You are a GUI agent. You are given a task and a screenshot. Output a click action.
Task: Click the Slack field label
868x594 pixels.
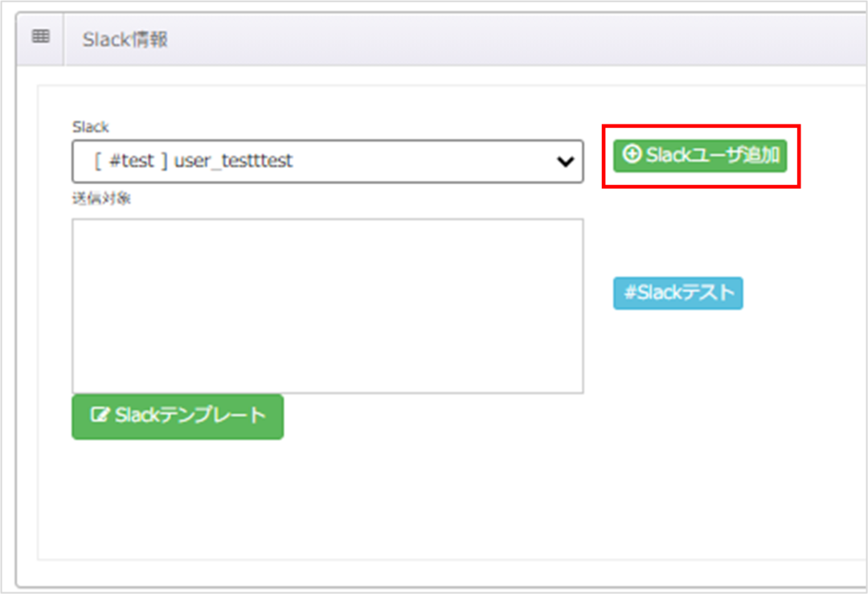click(90, 127)
